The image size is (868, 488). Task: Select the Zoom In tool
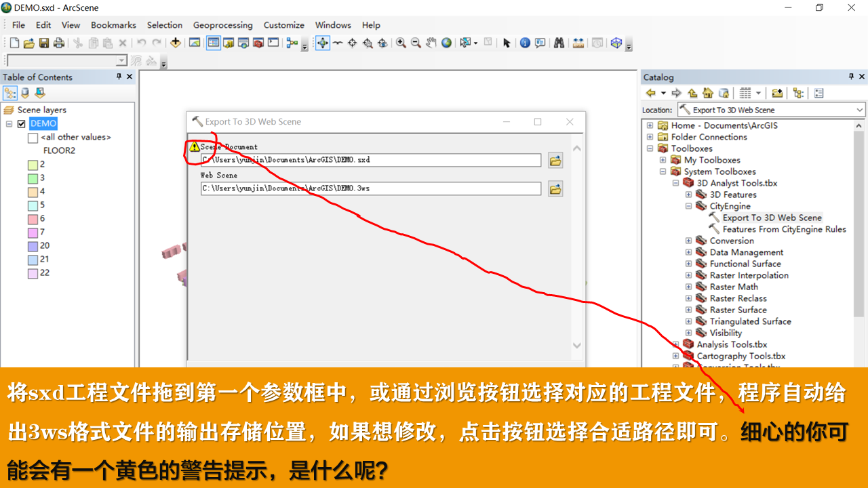pyautogui.click(x=401, y=43)
